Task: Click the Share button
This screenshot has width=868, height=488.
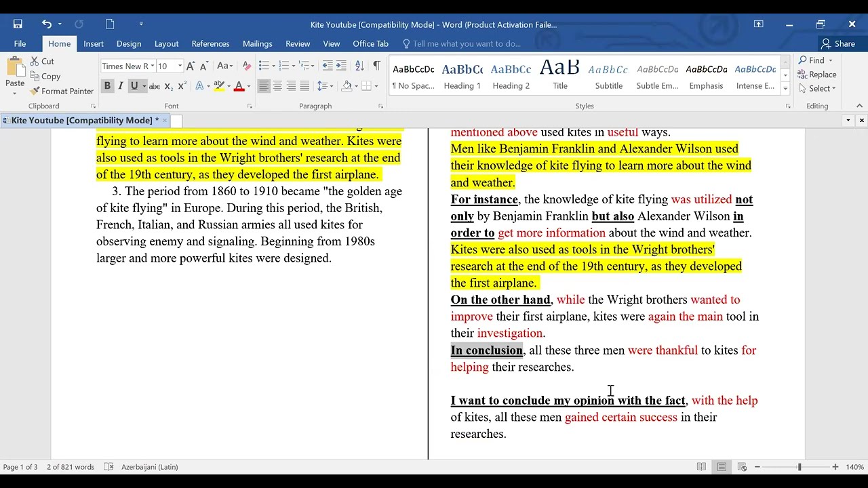Action: point(838,43)
